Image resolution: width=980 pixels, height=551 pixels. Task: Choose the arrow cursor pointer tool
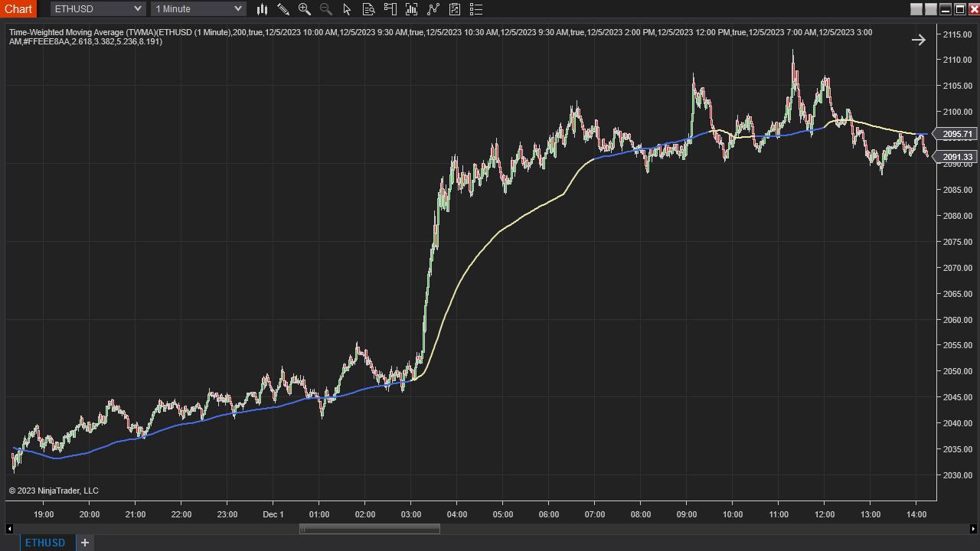click(348, 9)
